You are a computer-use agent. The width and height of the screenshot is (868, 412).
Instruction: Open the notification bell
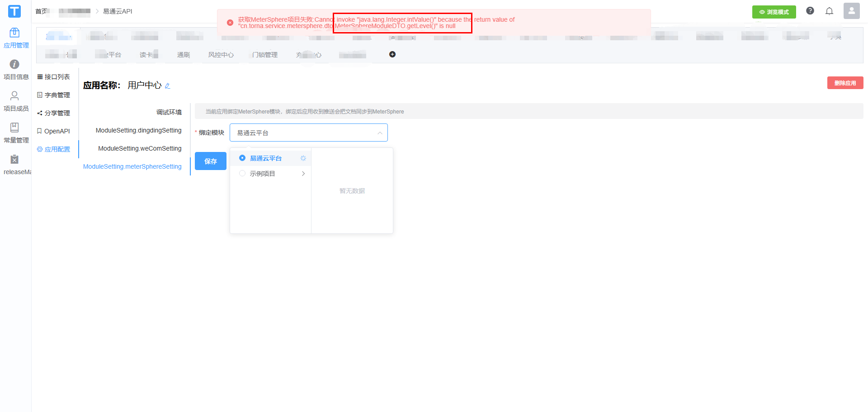(829, 11)
